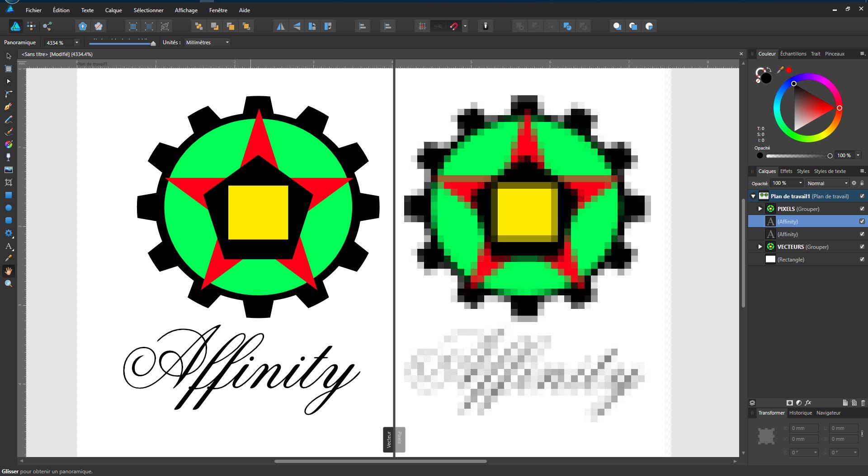Click the Add boolean operation icon

(520, 26)
